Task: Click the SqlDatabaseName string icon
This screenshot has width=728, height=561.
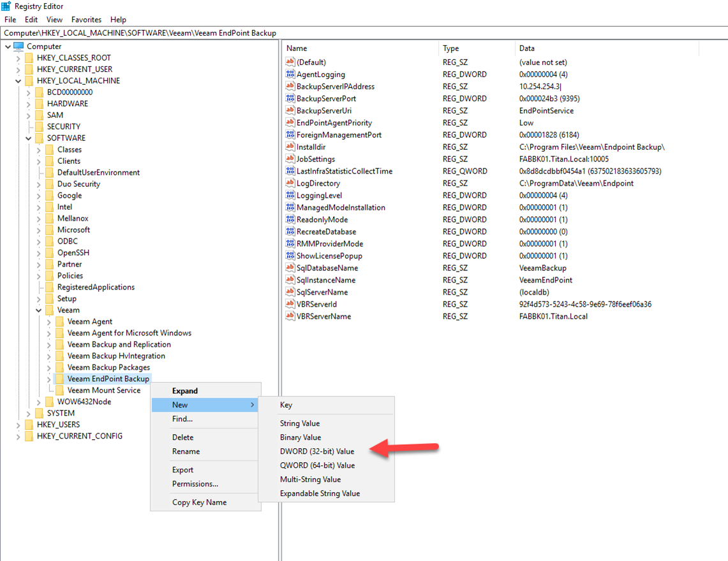Action: [290, 268]
